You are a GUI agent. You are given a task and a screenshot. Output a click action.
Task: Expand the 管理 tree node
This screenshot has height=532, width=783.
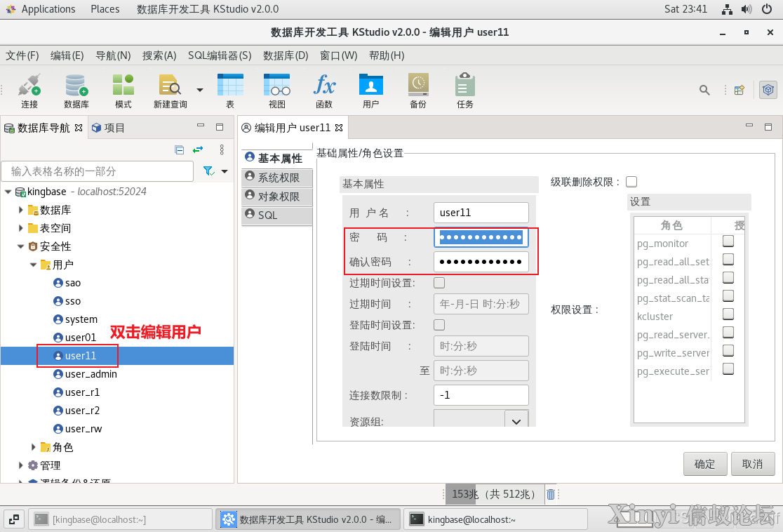[x=20, y=465]
